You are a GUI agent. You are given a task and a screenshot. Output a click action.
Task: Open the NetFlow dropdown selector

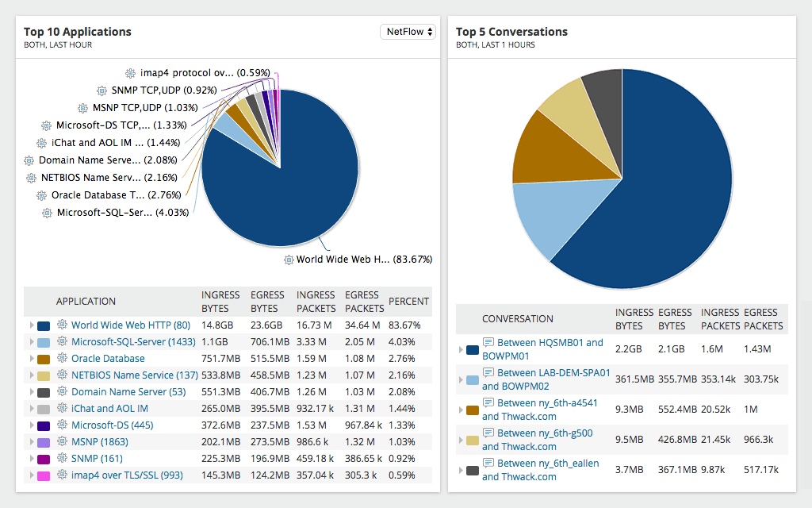pos(408,32)
